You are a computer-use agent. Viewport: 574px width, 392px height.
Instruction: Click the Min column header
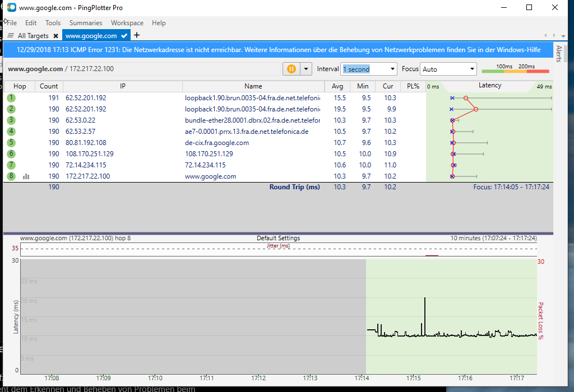[x=363, y=86]
